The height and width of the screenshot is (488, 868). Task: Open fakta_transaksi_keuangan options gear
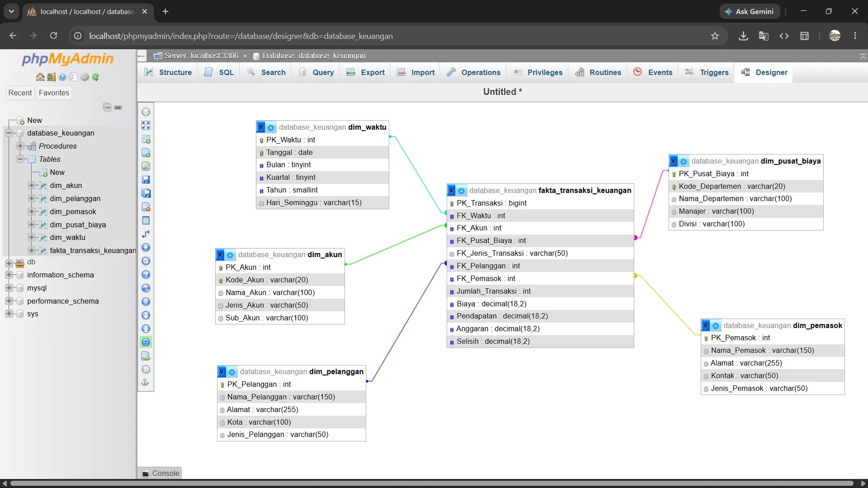pos(461,191)
